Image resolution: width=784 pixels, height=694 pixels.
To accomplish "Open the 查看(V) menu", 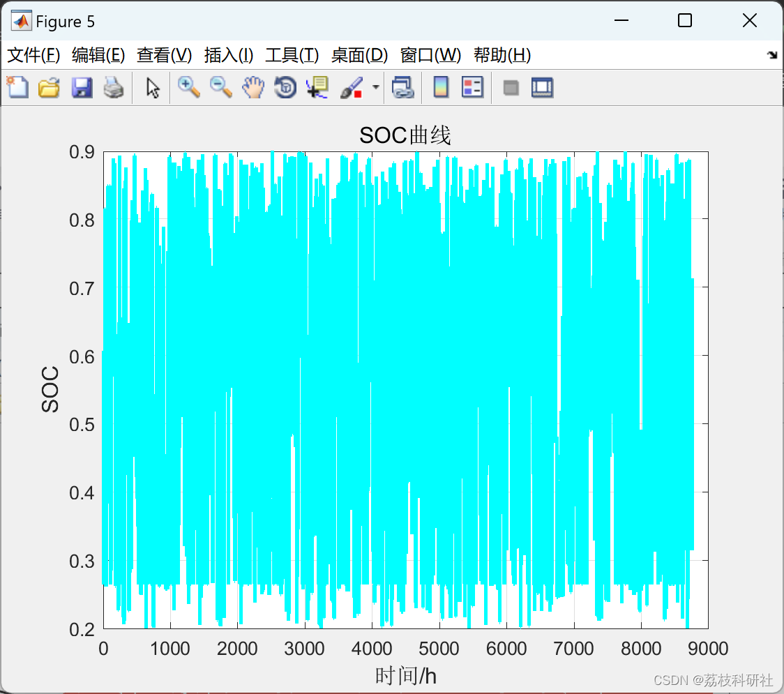I will pos(165,55).
